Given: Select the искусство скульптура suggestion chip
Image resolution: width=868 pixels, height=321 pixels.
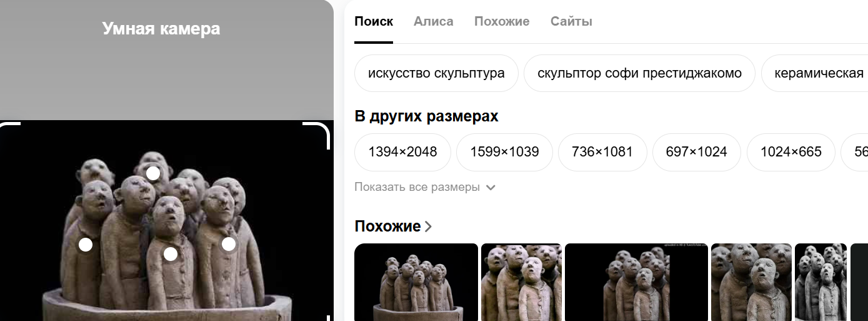Looking at the screenshot, I should coord(436,73).
